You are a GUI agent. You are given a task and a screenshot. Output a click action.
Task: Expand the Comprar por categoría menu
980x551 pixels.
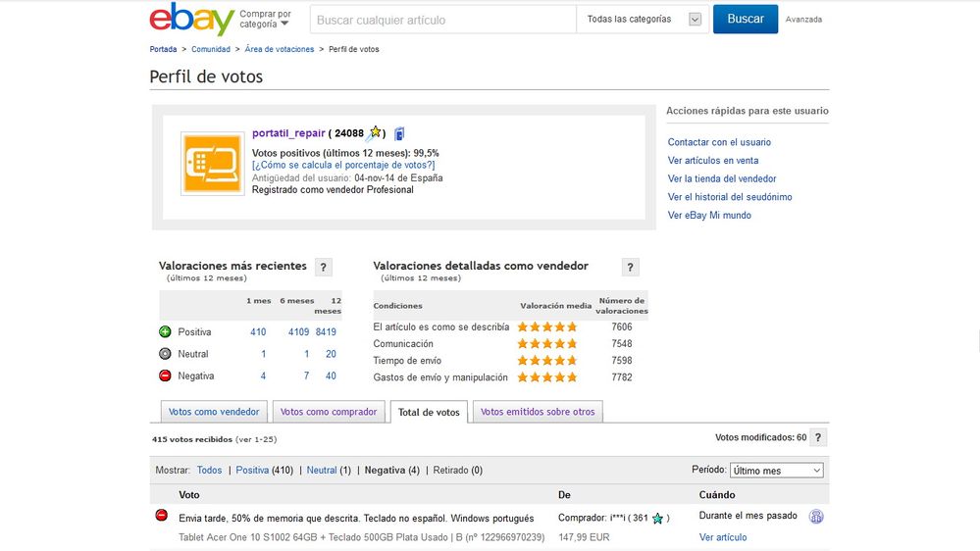(x=266, y=19)
